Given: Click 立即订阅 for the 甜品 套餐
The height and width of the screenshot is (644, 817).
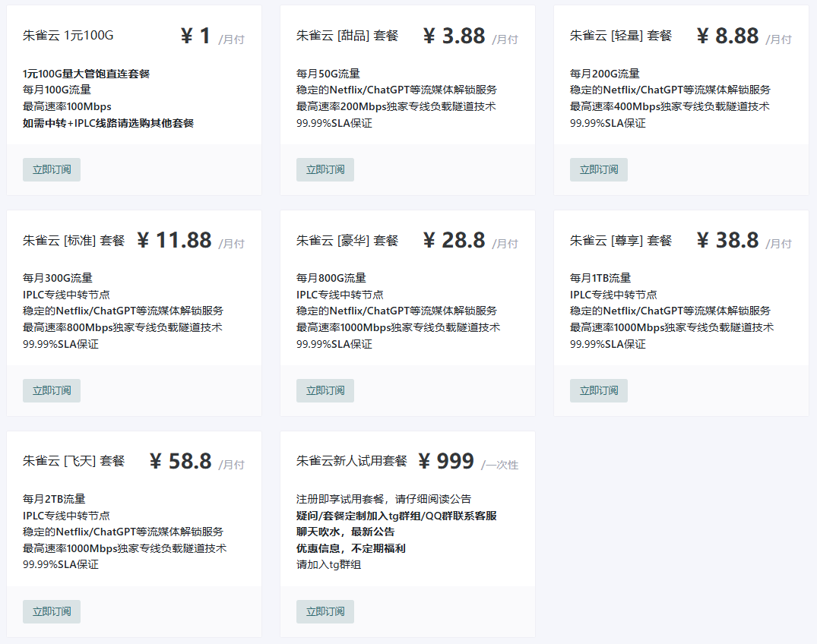Looking at the screenshot, I should pos(325,169).
